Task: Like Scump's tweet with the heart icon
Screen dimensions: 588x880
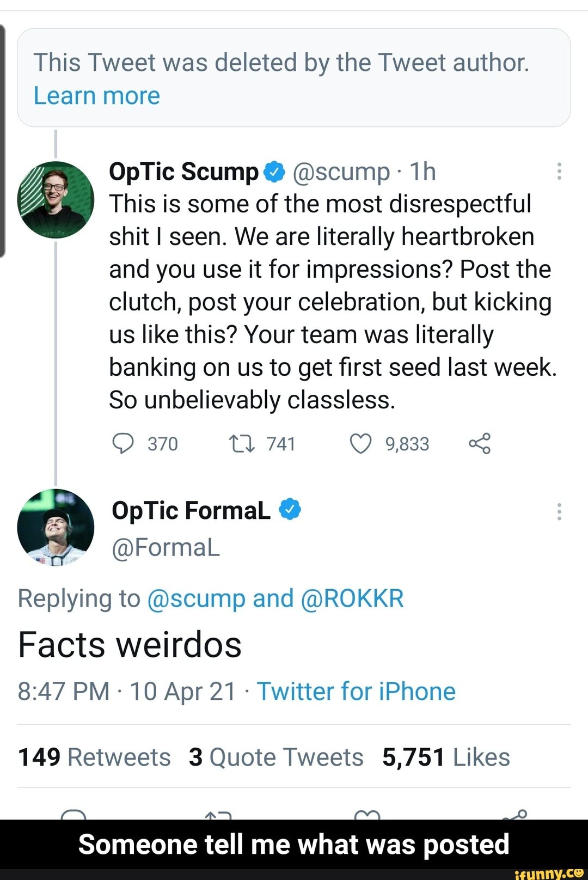Action: [x=363, y=443]
